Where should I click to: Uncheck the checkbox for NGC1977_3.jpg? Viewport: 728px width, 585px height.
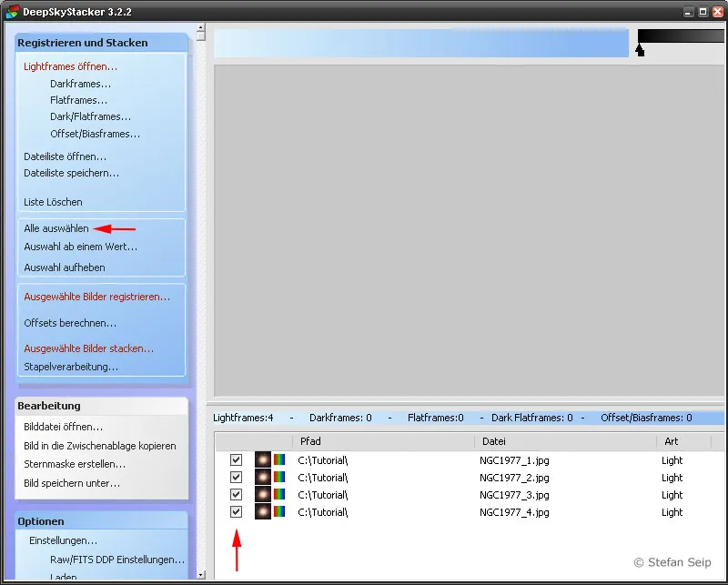point(236,494)
